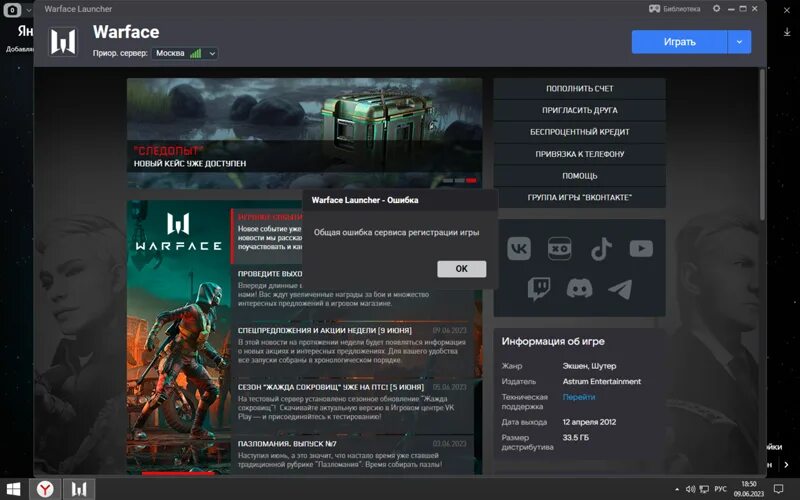
Task: Click the browser tab counter icon
Action: [12, 10]
